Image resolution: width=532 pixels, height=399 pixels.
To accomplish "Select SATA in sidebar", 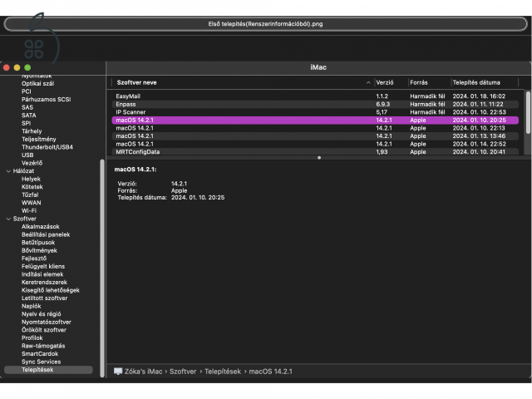I will click(x=28, y=116).
